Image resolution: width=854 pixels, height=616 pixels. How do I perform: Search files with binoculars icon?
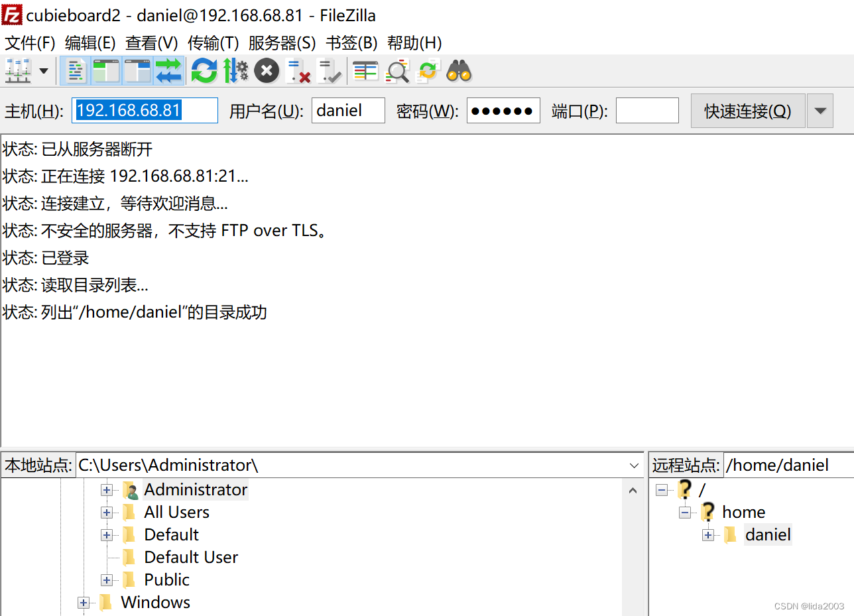pos(459,71)
